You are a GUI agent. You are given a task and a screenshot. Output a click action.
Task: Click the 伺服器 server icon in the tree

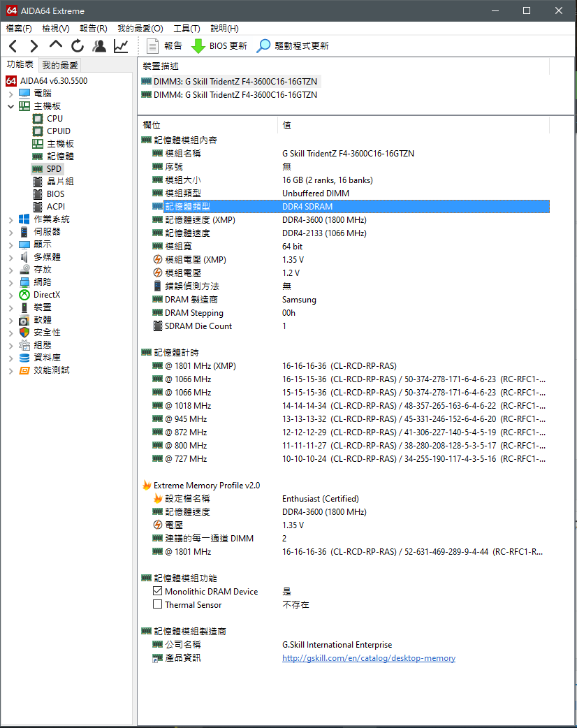click(24, 231)
